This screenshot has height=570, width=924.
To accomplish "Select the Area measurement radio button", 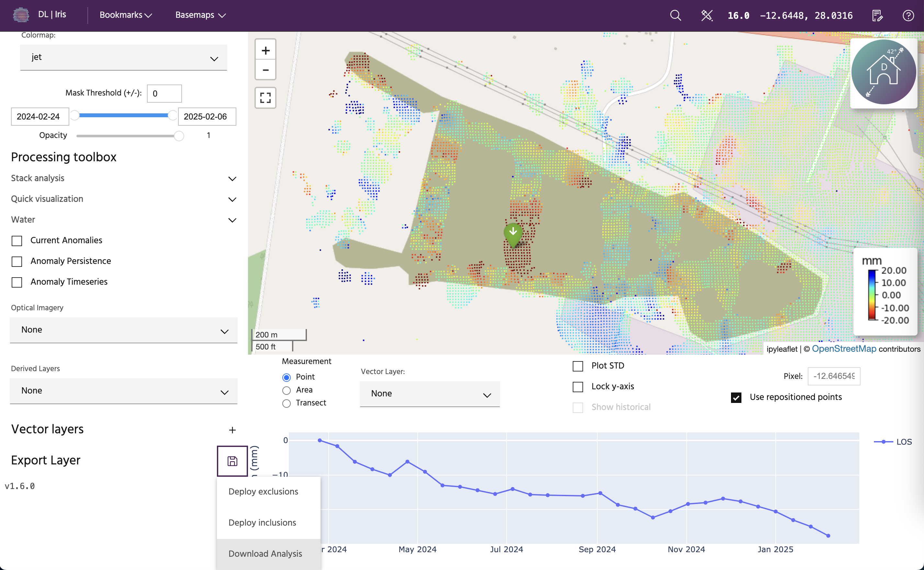I will pos(287,390).
